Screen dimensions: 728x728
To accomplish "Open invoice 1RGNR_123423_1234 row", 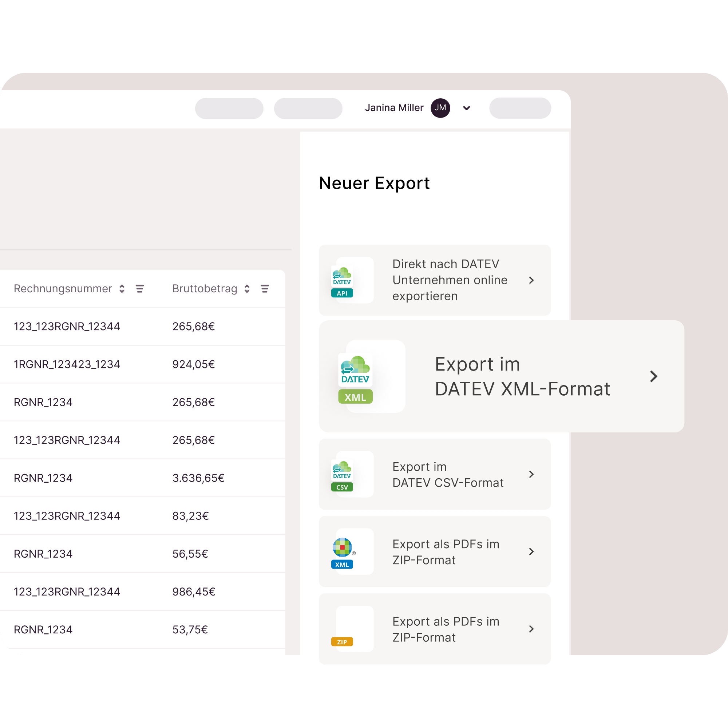I will click(x=67, y=364).
